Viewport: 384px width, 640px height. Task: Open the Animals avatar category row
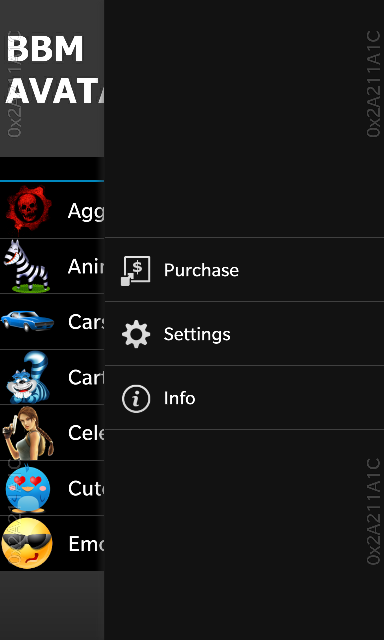pyautogui.click(x=52, y=266)
